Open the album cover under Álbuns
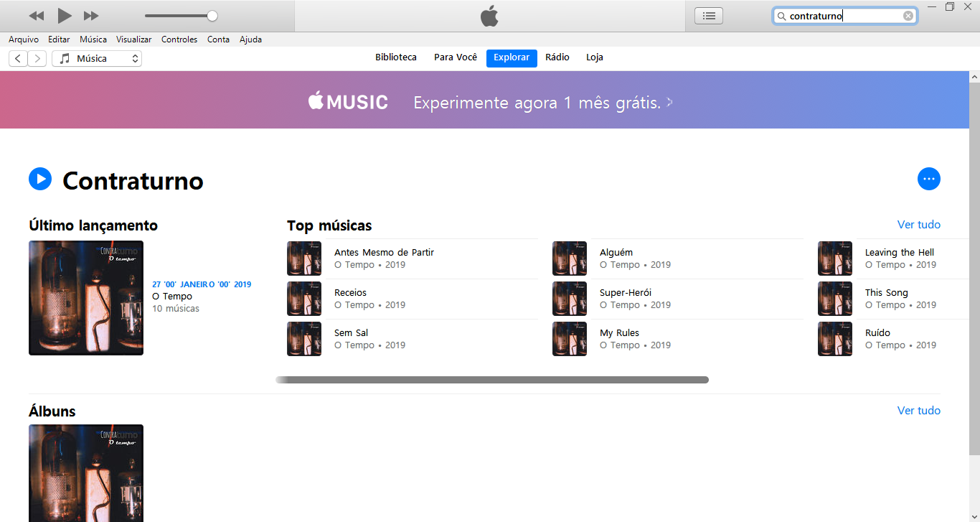This screenshot has height=522, width=980. click(x=86, y=473)
